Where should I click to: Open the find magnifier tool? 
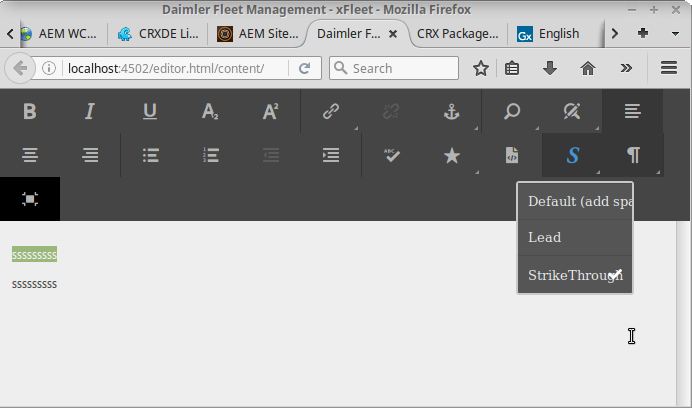[512, 112]
